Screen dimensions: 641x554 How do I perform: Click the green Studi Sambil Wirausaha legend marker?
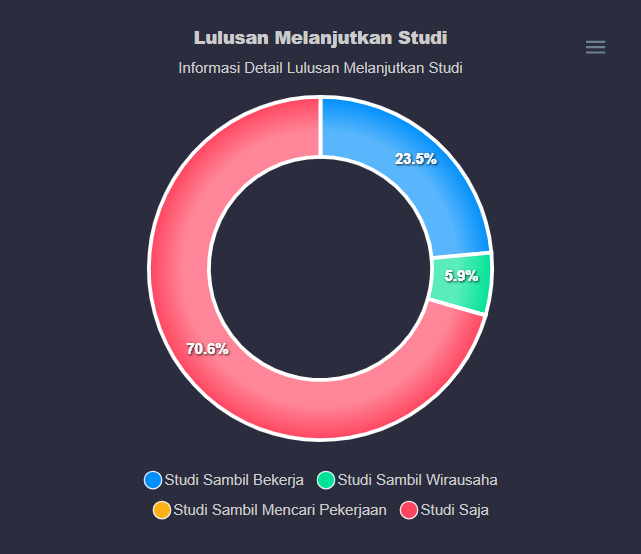326,480
